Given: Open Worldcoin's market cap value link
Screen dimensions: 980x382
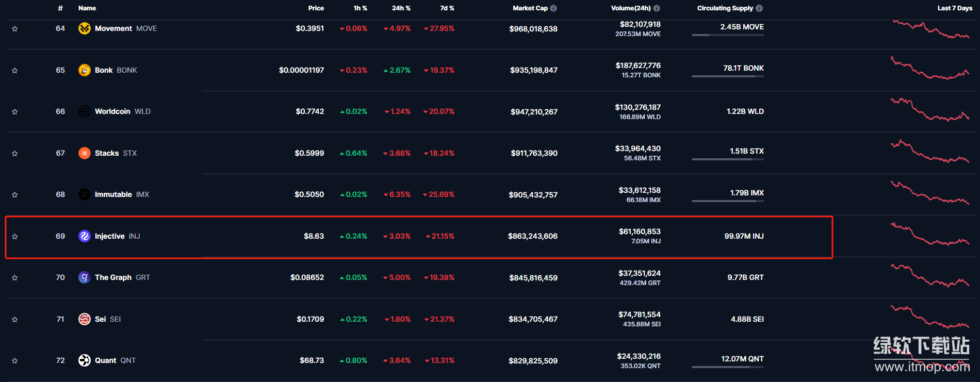Looking at the screenshot, I should point(534,112).
